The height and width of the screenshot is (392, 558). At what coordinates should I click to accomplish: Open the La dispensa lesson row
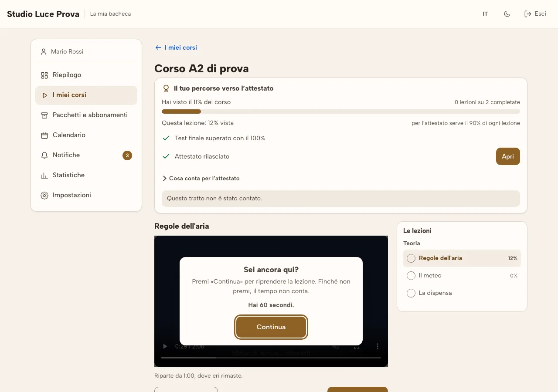462,293
